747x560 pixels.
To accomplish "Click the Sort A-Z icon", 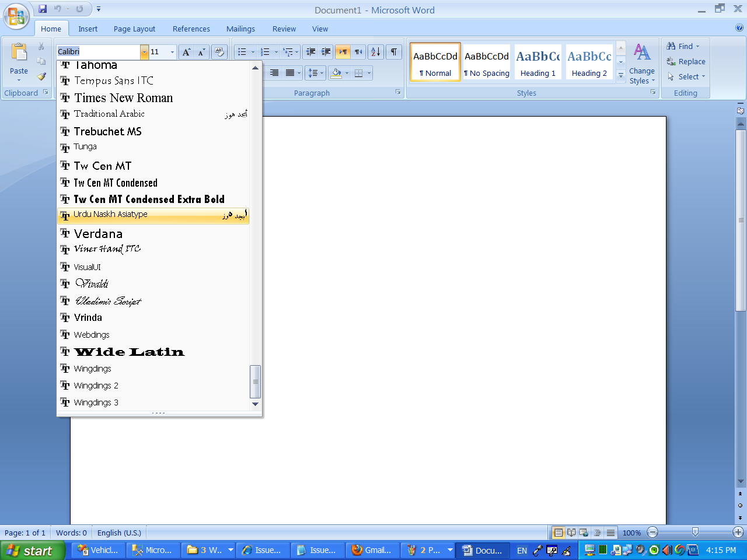I will point(376,52).
